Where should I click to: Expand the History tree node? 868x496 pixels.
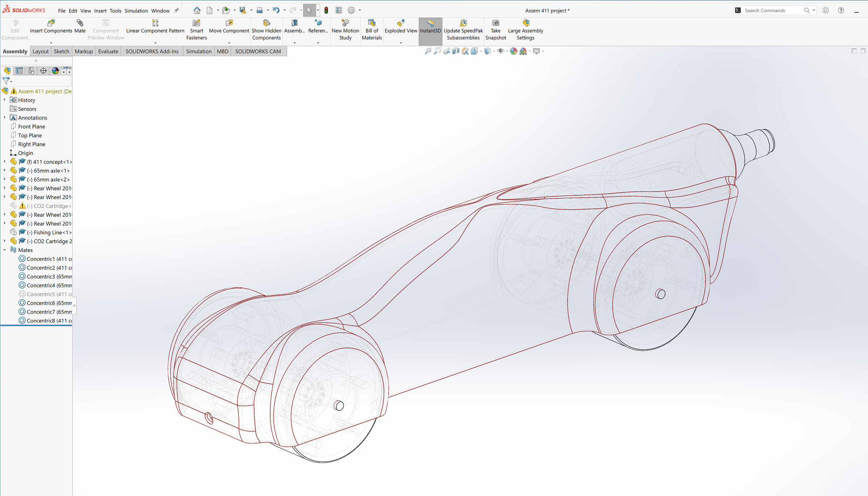4,100
